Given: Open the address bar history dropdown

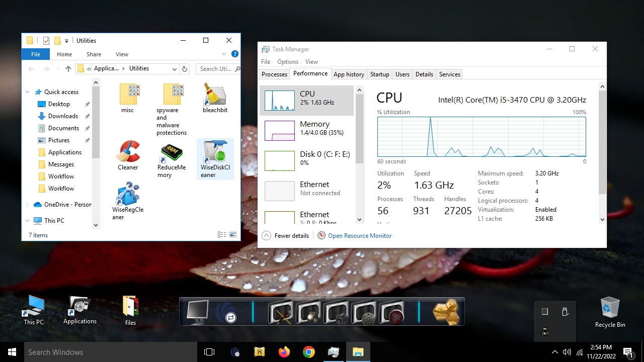Looking at the screenshot, I should [x=174, y=69].
